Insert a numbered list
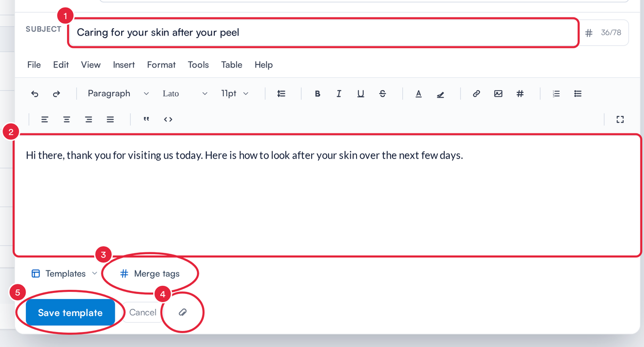Image resolution: width=644 pixels, height=347 pixels. pyautogui.click(x=556, y=94)
